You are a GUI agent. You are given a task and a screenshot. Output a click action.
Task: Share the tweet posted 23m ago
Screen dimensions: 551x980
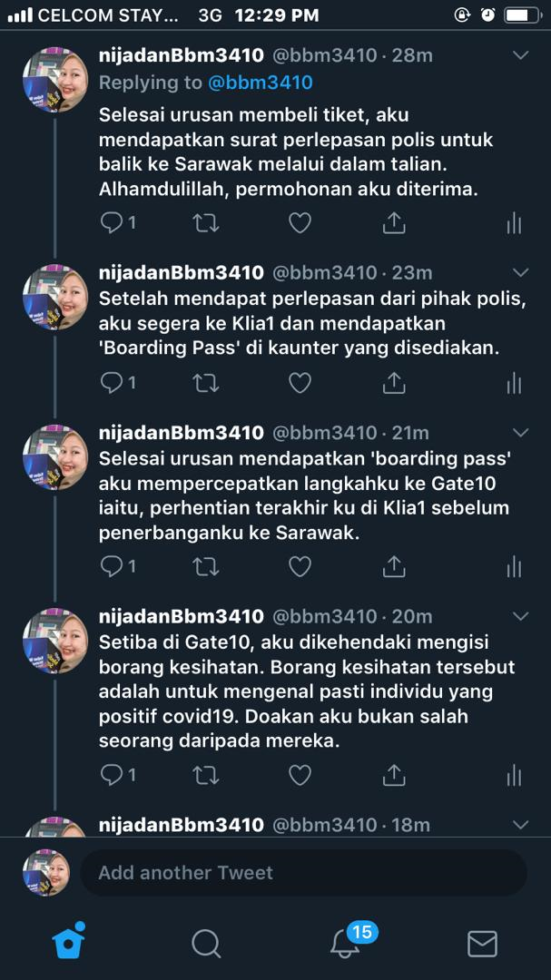394,382
